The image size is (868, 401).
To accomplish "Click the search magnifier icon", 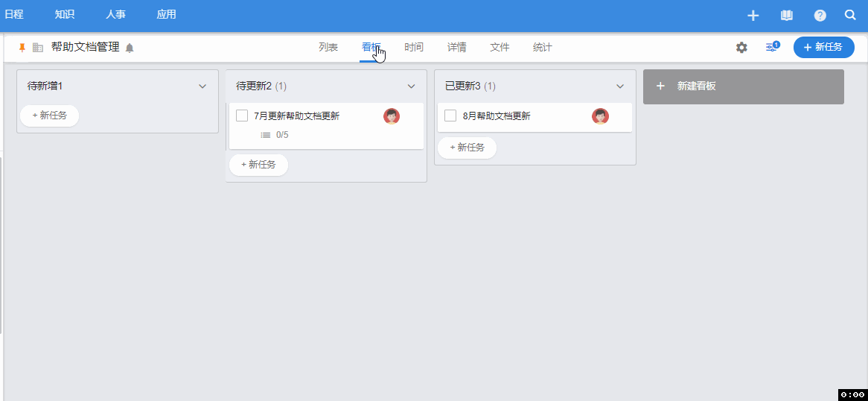I will 850,15.
